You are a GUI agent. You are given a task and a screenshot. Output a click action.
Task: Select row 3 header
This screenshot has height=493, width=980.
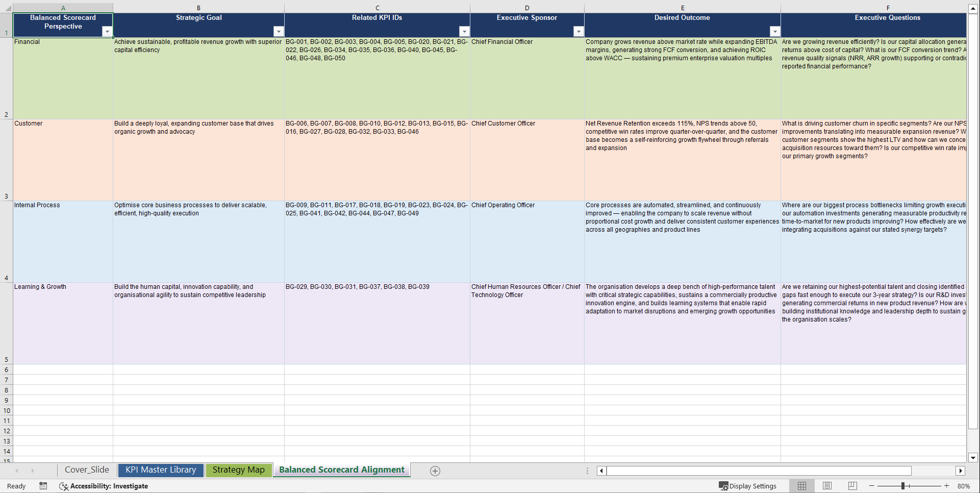6,160
